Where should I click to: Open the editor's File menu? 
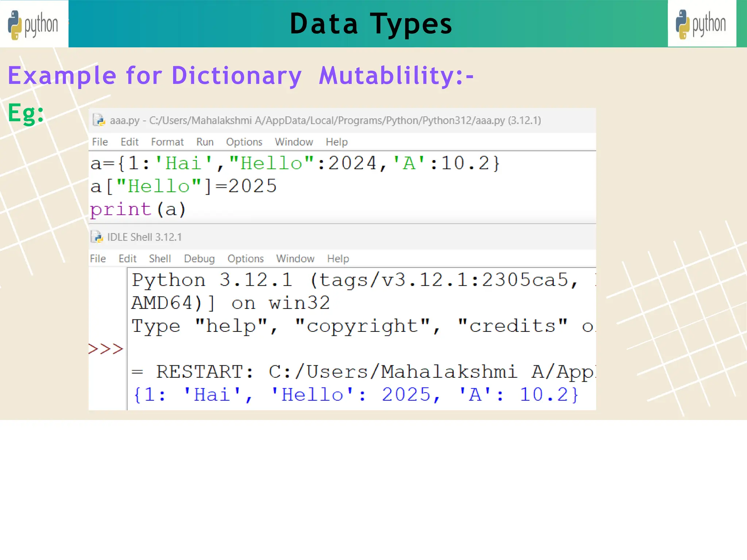[x=100, y=142]
